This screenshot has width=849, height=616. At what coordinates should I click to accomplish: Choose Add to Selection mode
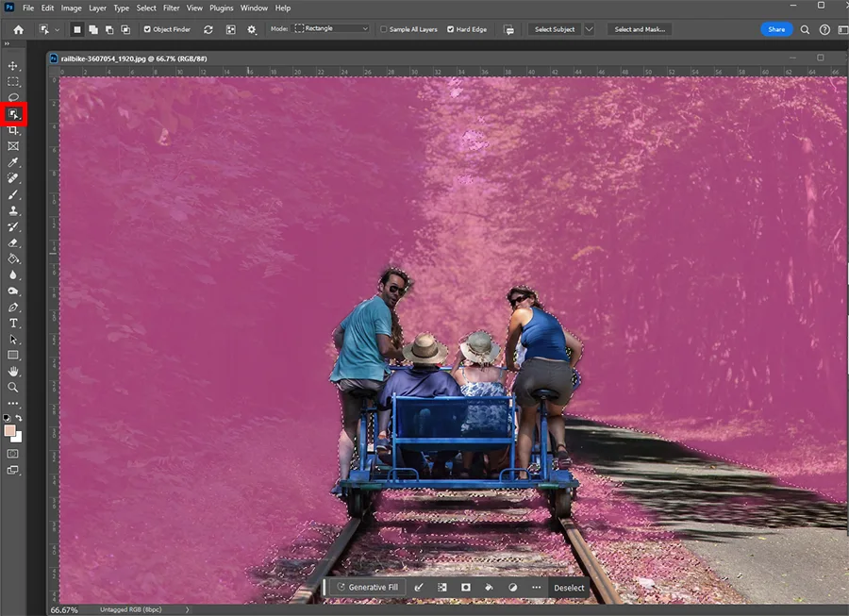point(93,30)
